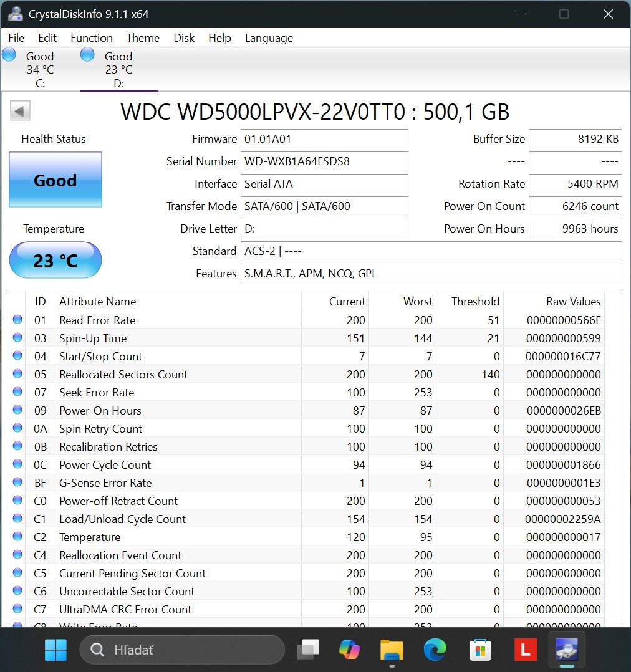Image resolution: width=631 pixels, height=672 pixels.
Task: Open the Edit menu
Action: [47, 38]
